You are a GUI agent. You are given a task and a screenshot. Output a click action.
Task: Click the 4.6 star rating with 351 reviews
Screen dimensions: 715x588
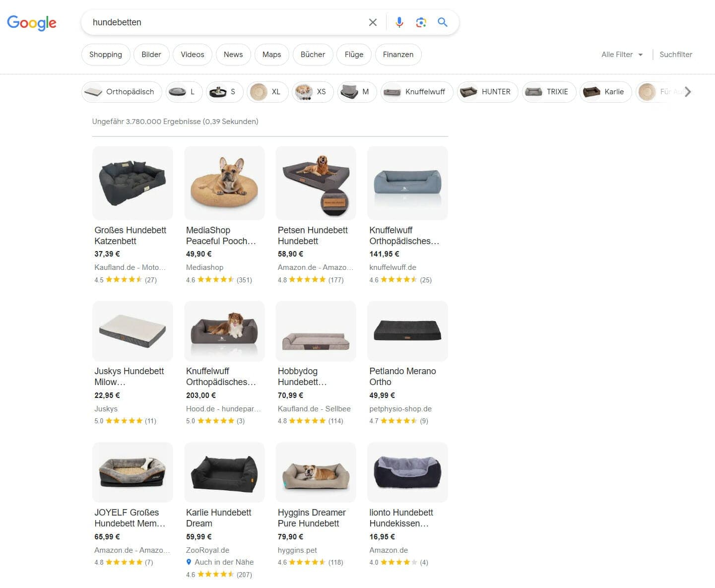(219, 280)
